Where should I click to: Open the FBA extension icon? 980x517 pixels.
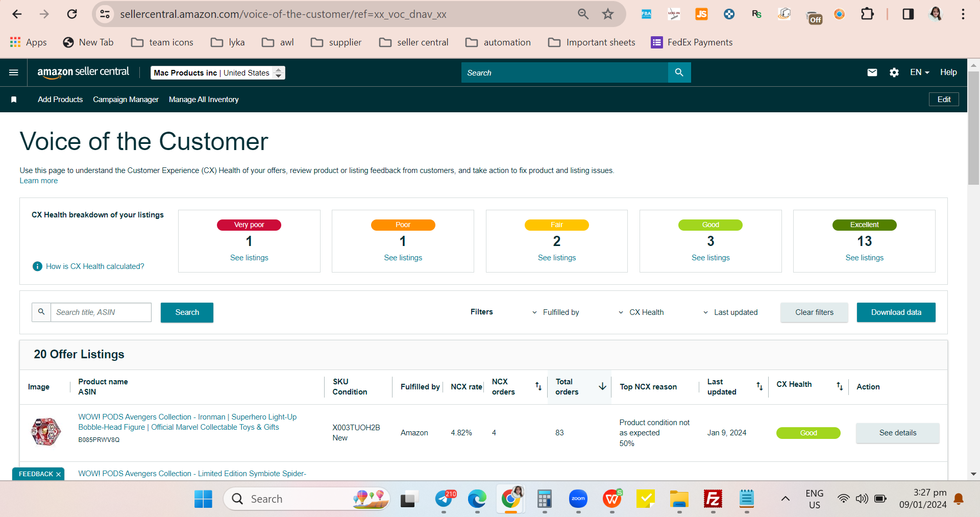click(x=646, y=14)
